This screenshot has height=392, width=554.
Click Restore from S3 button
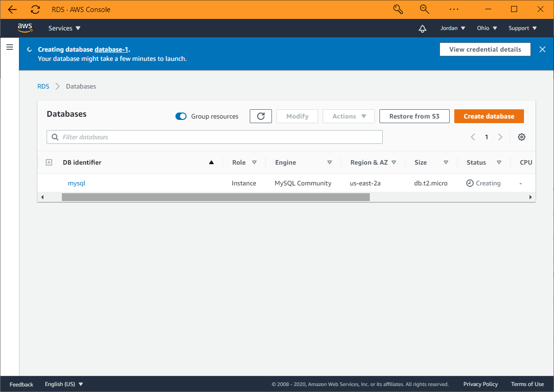[415, 116]
